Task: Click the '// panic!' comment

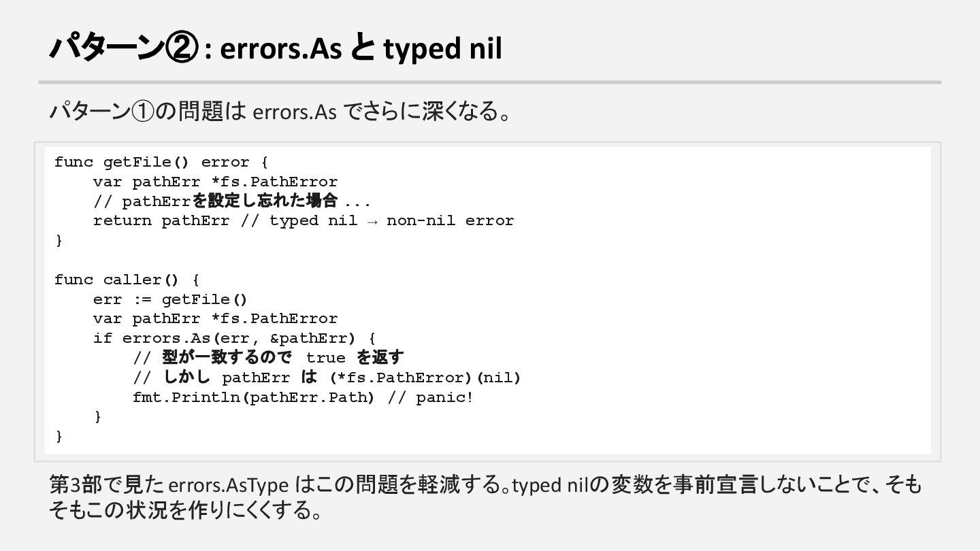Action: [x=430, y=397]
